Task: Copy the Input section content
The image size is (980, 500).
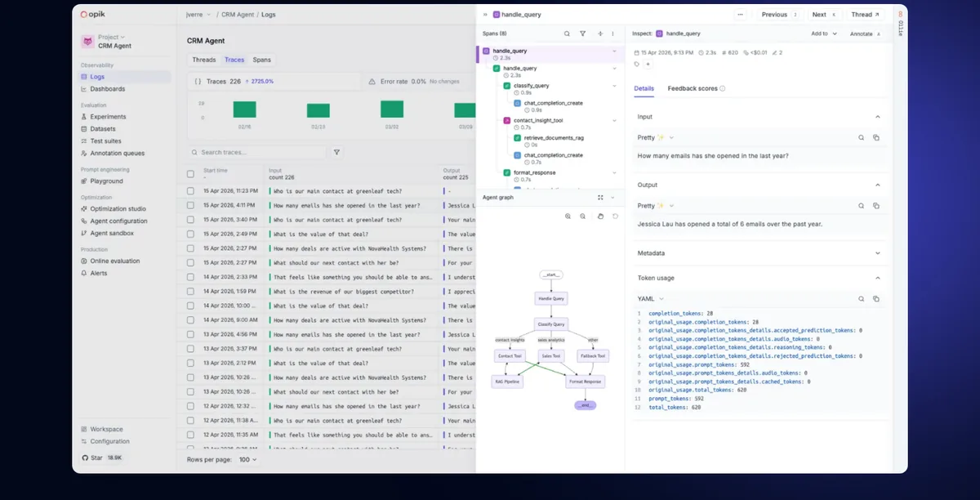Action: (876, 137)
